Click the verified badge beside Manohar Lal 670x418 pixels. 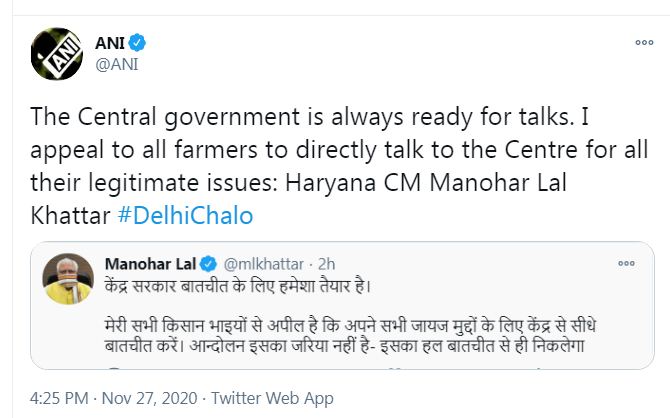click(x=208, y=263)
